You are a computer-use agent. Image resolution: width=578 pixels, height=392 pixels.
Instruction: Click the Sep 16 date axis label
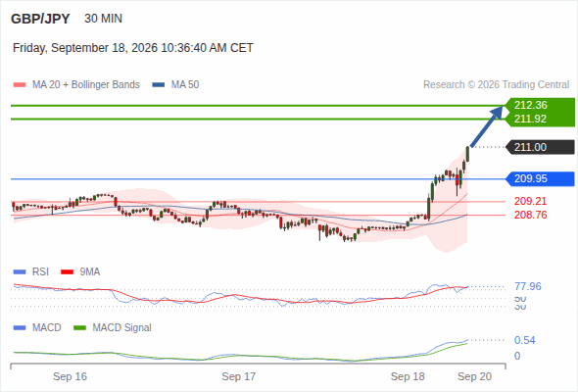[x=70, y=376]
